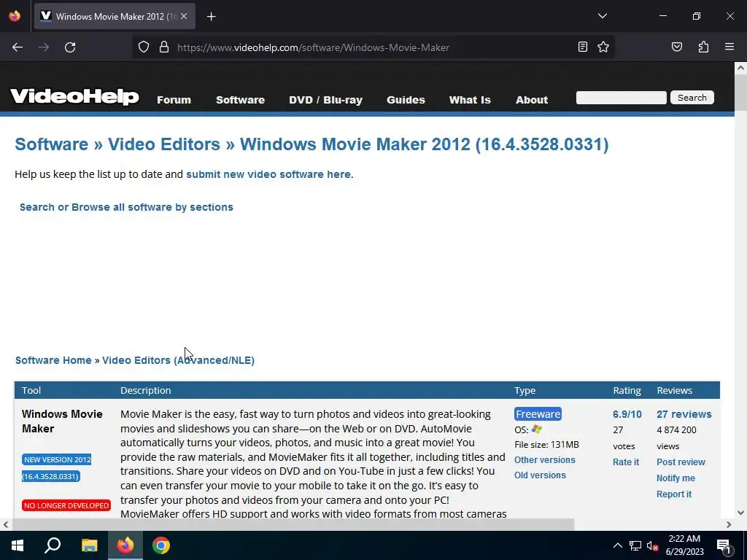747x560 pixels.
Task: Open a new tab with plus button
Action: click(211, 17)
